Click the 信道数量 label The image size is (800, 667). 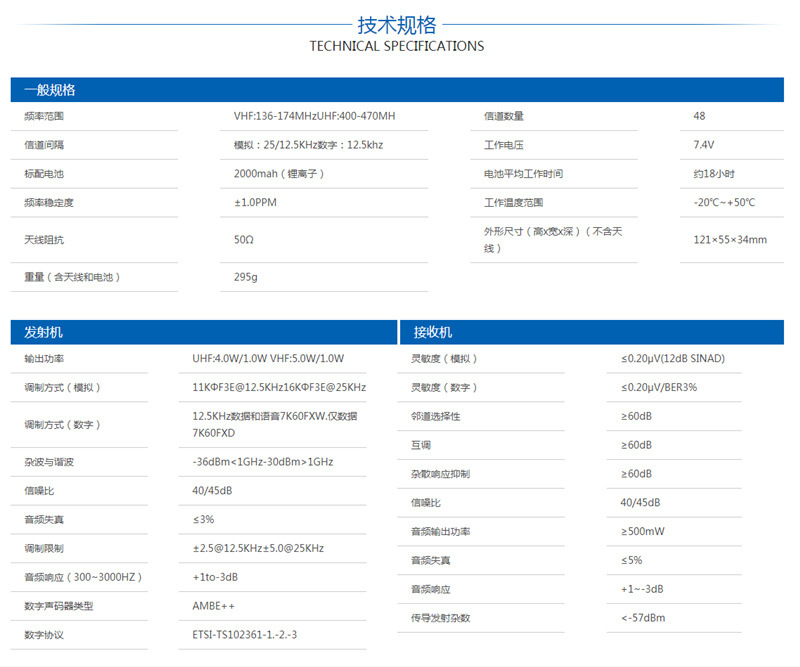pos(504,116)
